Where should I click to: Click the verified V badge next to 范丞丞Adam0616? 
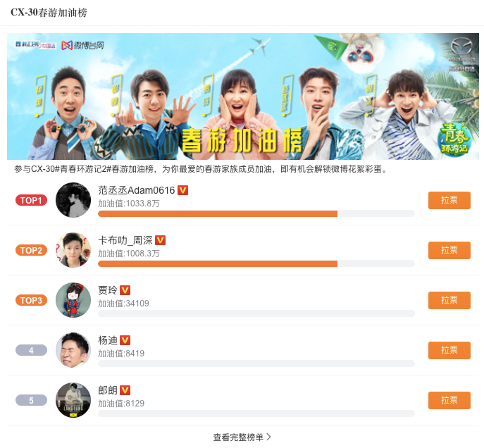(x=182, y=190)
